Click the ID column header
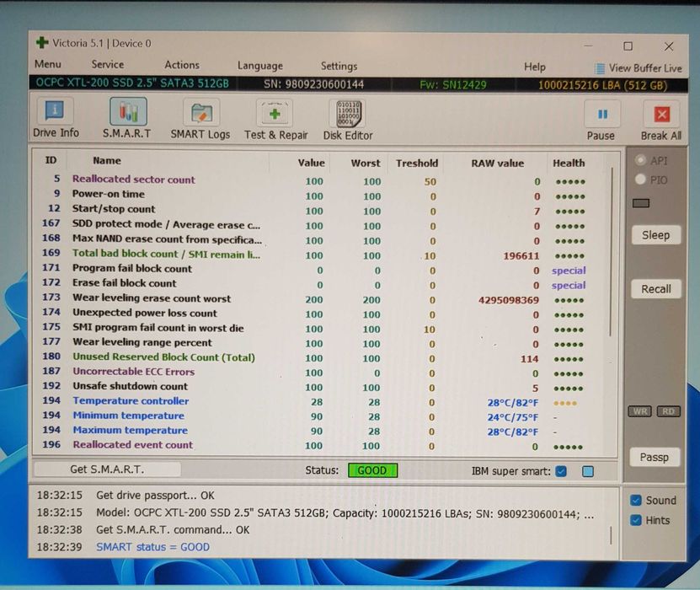The height and width of the screenshot is (590, 700). [51, 160]
